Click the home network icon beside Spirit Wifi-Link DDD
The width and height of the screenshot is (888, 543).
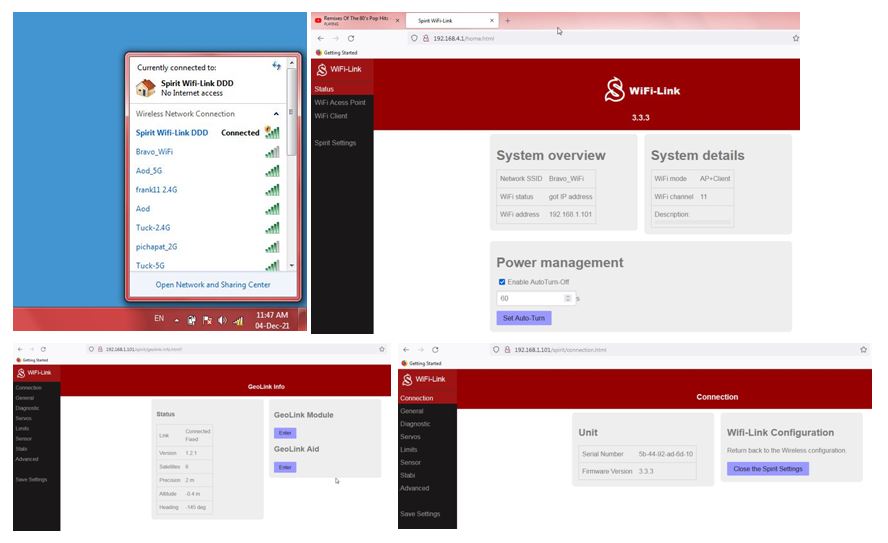point(146,87)
